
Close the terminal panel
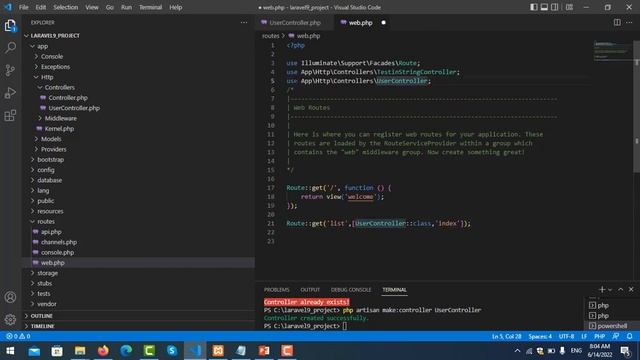pos(631,289)
